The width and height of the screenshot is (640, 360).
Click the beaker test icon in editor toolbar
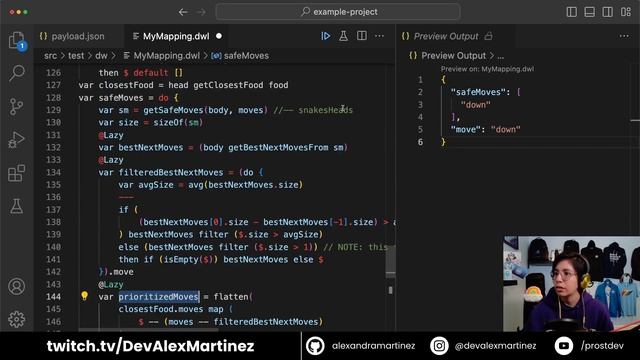(x=344, y=36)
